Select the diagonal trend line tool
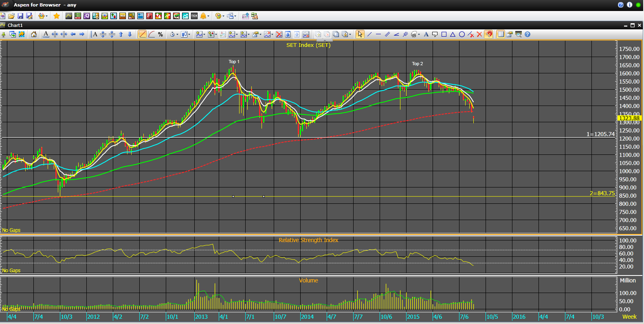Viewport: 644px width, 324px height. [x=369, y=34]
